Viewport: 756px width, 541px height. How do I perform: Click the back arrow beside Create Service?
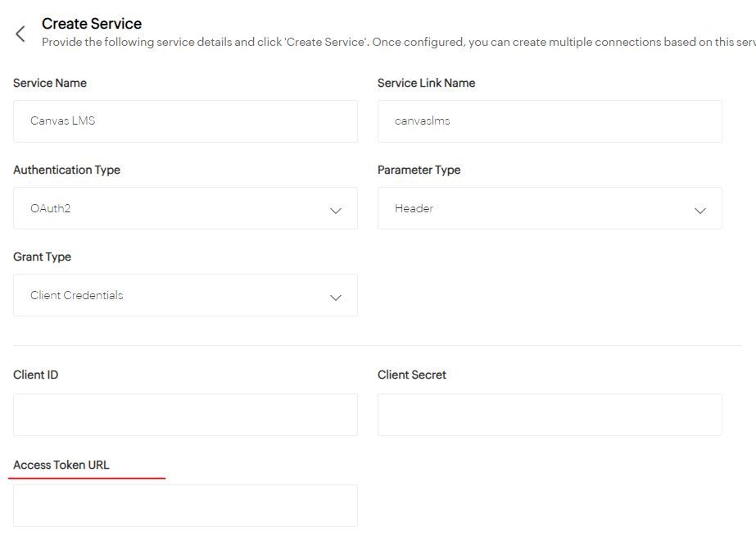click(20, 34)
